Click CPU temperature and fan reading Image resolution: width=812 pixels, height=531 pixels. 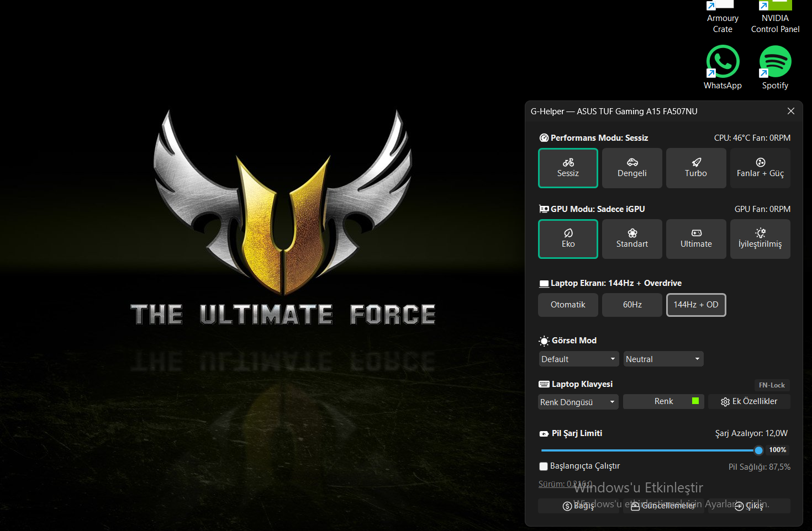[x=752, y=138]
